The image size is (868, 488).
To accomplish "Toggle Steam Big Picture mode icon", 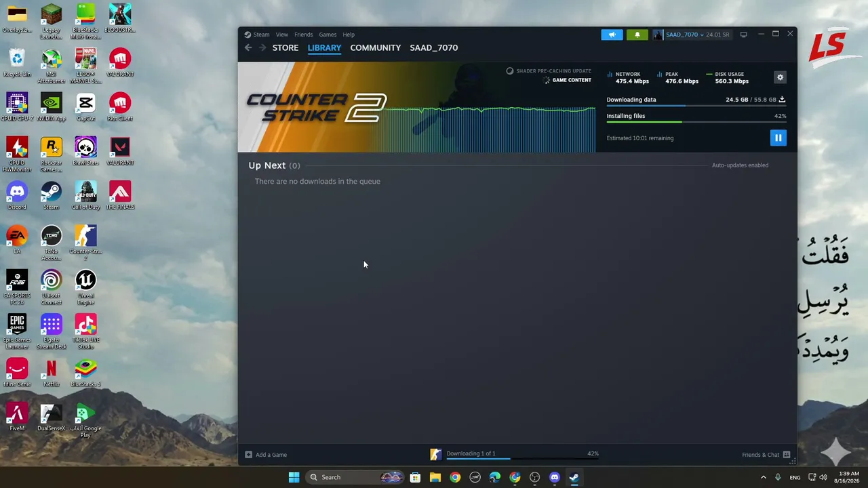I will 743,35.
